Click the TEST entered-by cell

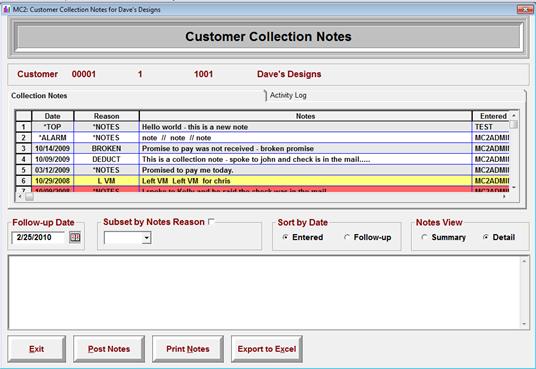[491, 127]
